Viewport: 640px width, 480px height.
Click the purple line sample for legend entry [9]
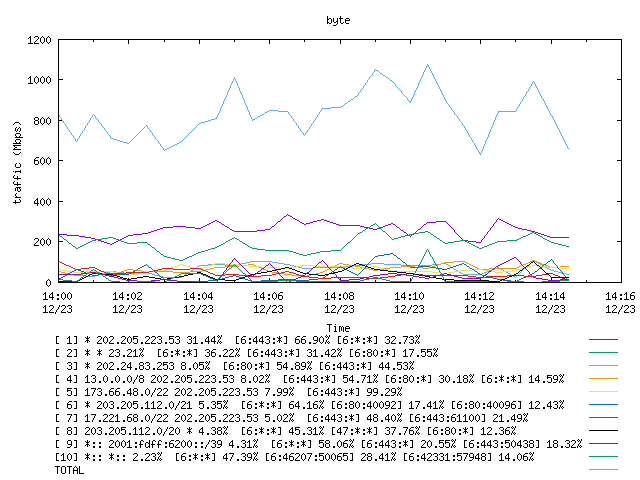tap(603, 444)
